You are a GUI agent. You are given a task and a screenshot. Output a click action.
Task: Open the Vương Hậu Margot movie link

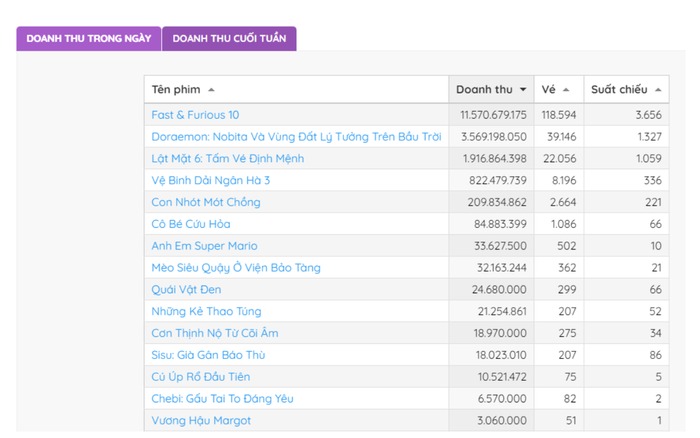point(201,421)
